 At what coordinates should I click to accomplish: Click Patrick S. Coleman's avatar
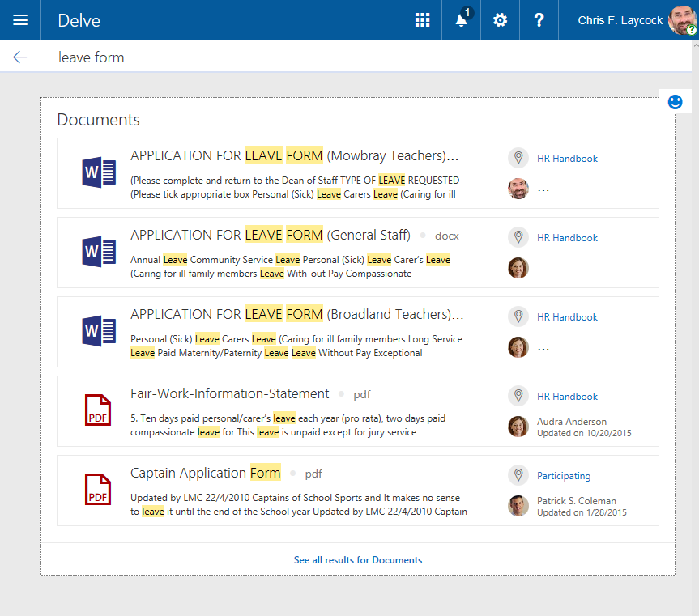[518, 506]
